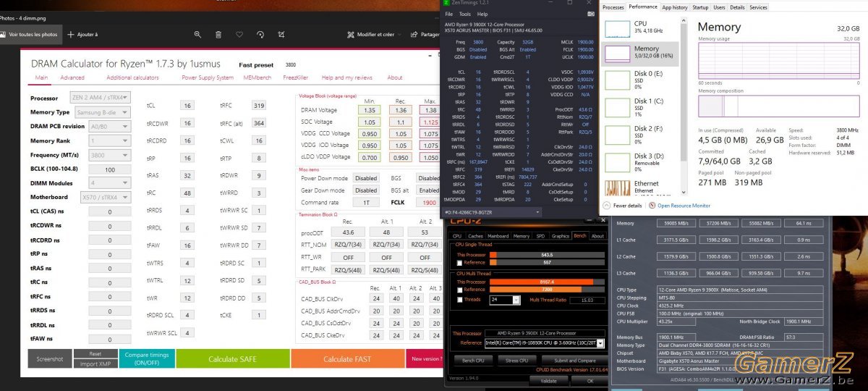Click the crop icon in Photos toolbar
Screen dimensions: 868x391
(x=281, y=34)
